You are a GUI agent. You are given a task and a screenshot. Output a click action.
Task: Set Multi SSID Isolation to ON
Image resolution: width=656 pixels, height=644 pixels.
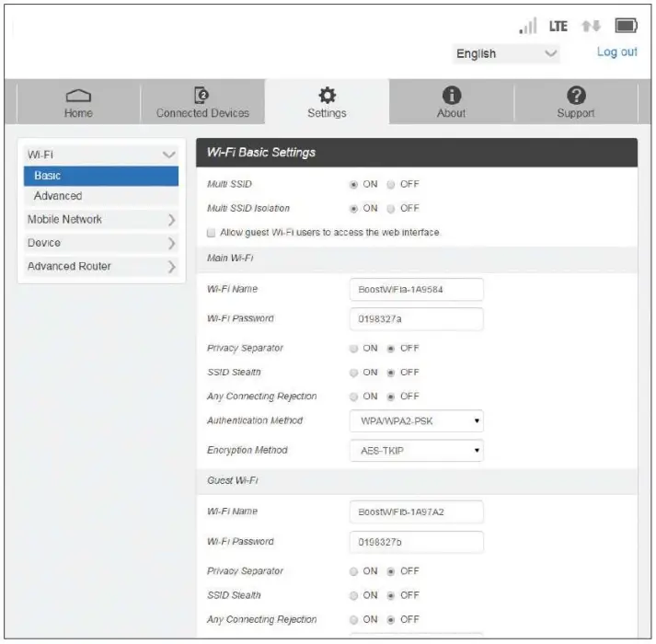[x=353, y=209]
